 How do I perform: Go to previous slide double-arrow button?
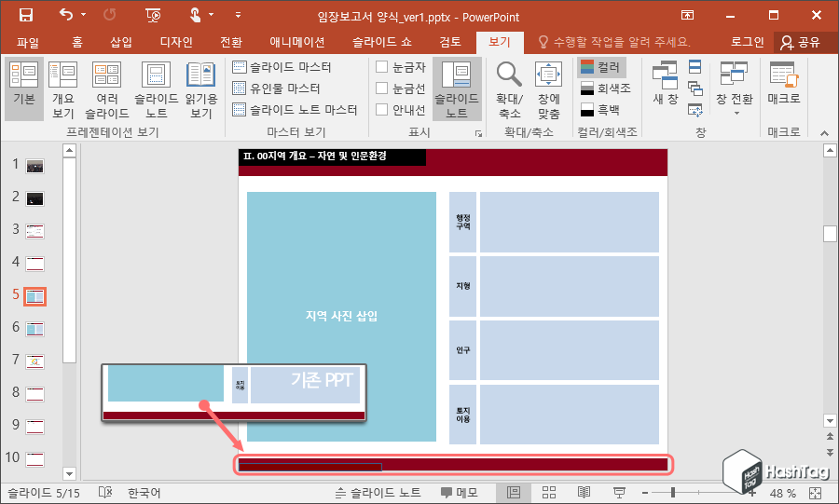click(x=830, y=437)
